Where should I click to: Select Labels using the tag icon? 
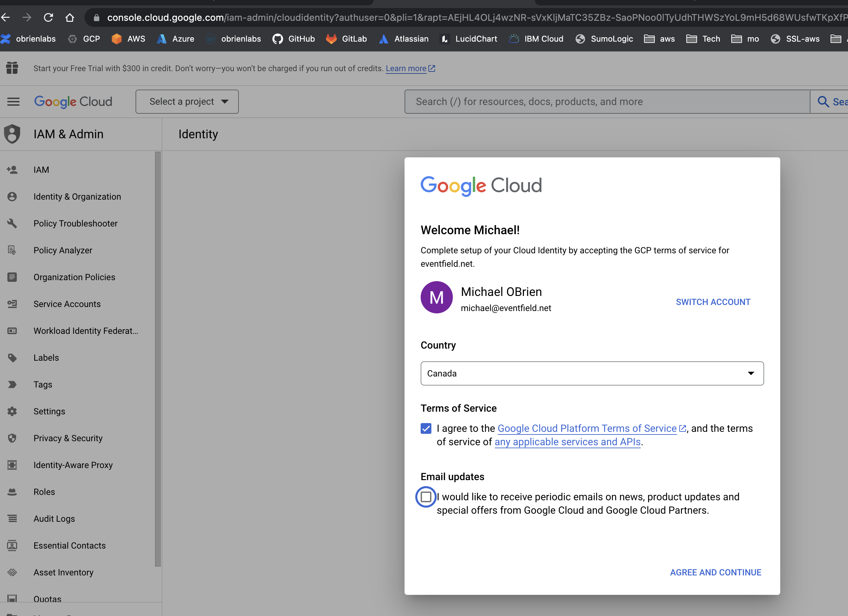point(12,358)
